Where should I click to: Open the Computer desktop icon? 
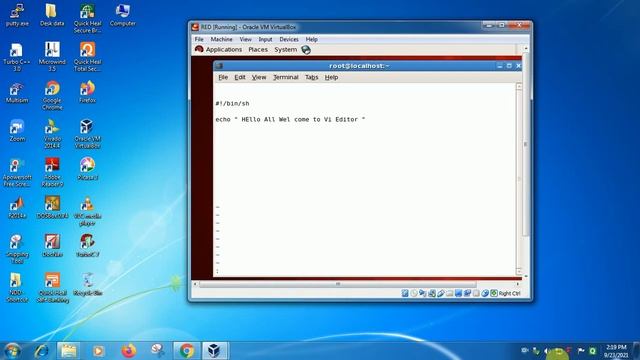122,15
